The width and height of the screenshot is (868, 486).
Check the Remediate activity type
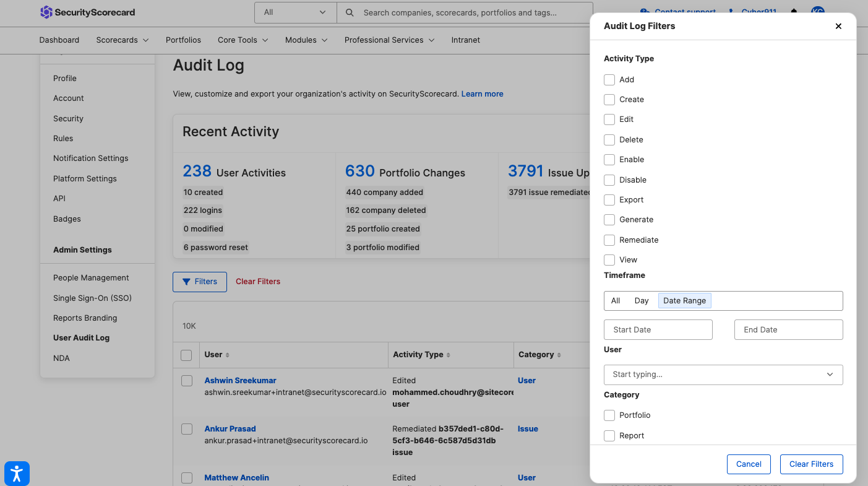[609, 240]
